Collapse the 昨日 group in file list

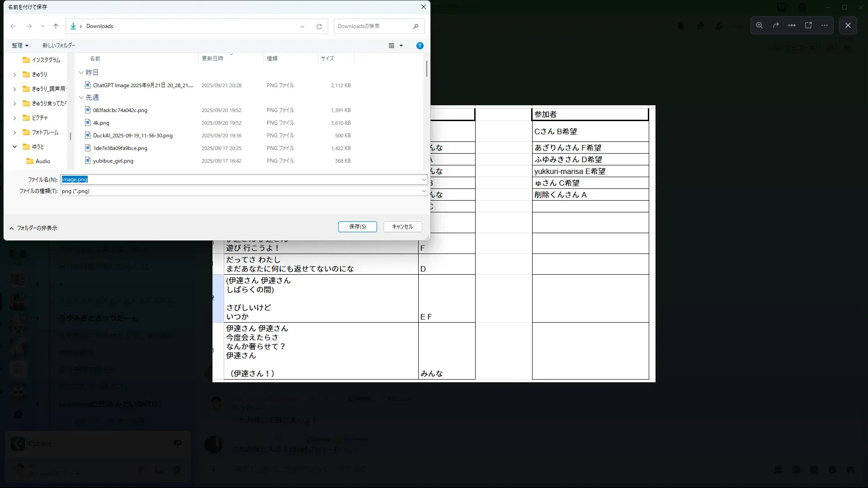pos(81,72)
